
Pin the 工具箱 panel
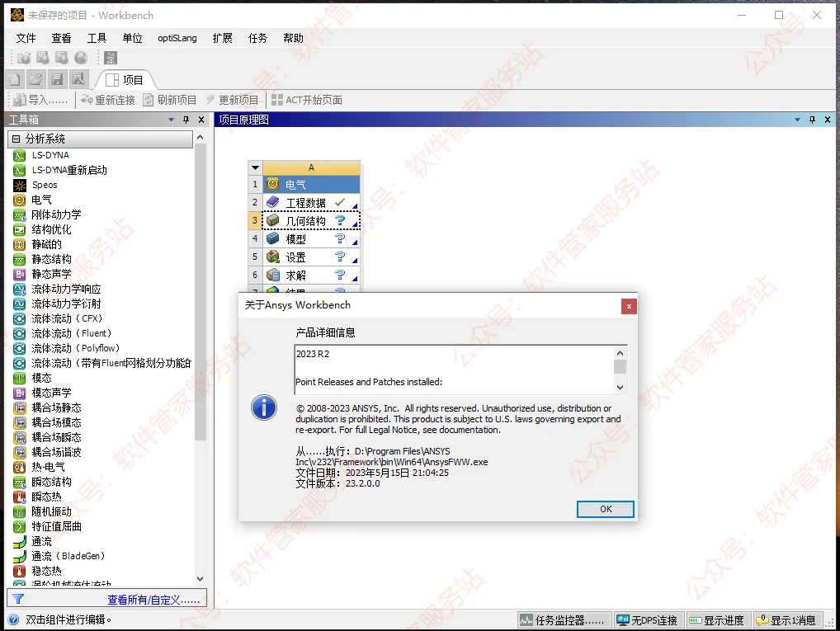(186, 120)
